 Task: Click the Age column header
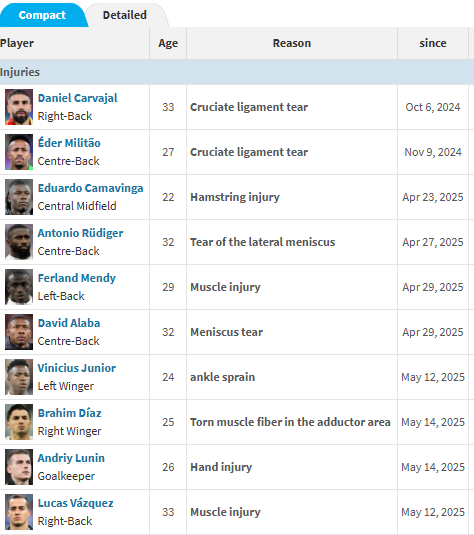pyautogui.click(x=168, y=43)
